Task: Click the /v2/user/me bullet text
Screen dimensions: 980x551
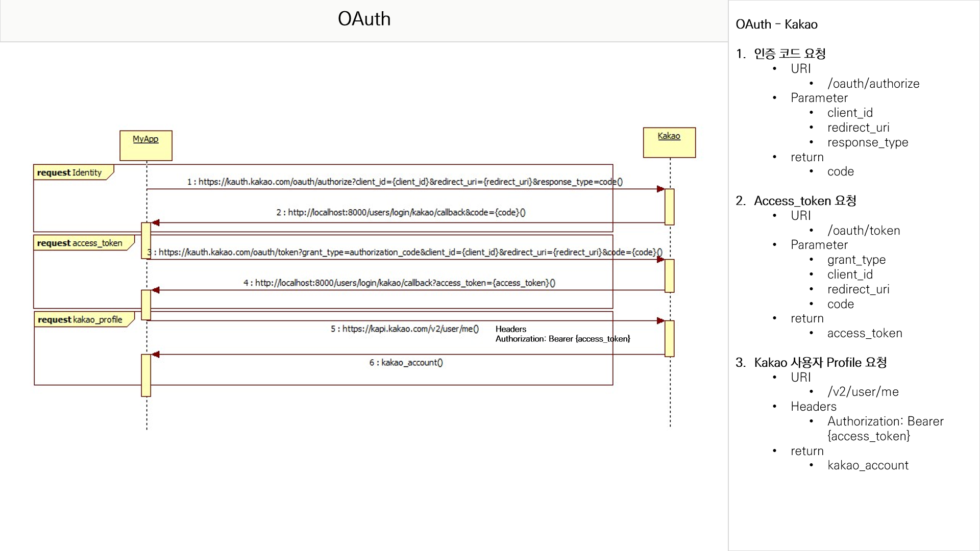Action: point(863,391)
